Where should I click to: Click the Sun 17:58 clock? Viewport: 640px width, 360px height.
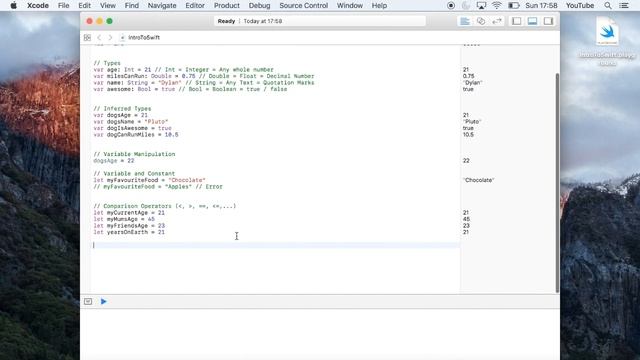click(x=541, y=5)
